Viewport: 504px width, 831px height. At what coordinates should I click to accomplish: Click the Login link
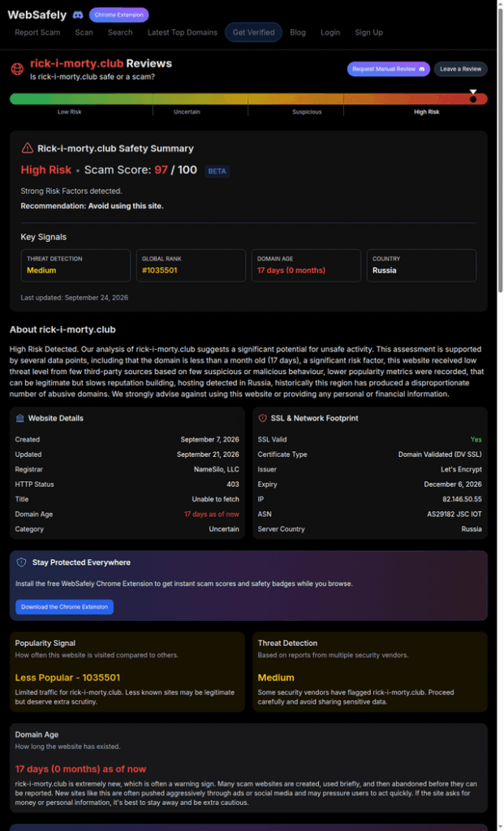point(330,32)
